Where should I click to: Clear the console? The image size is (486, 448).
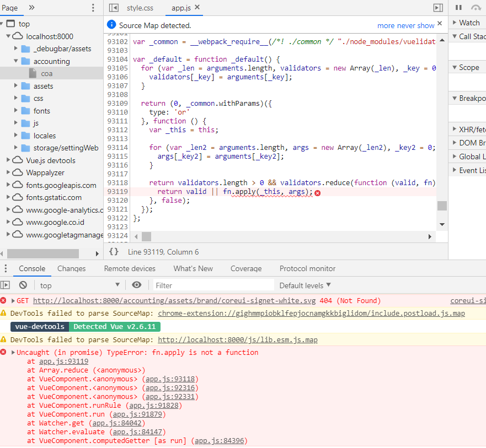click(x=23, y=285)
